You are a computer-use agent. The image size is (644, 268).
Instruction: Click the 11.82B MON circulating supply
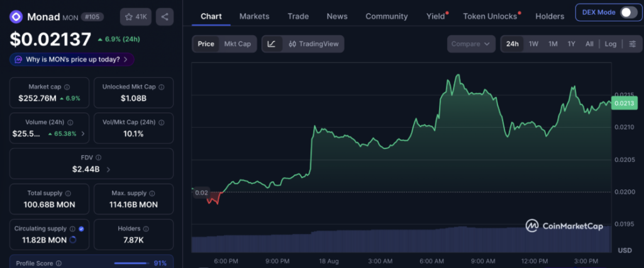(x=45, y=240)
